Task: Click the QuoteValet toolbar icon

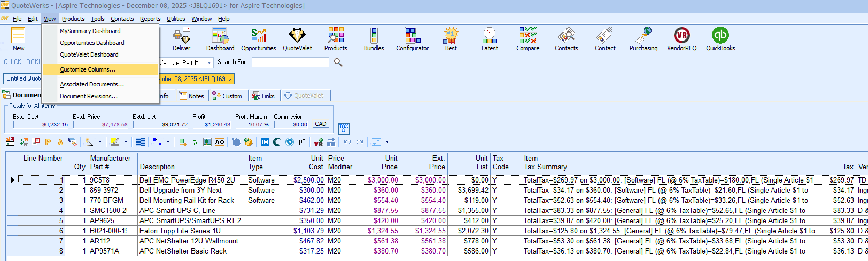Action: pos(297,39)
